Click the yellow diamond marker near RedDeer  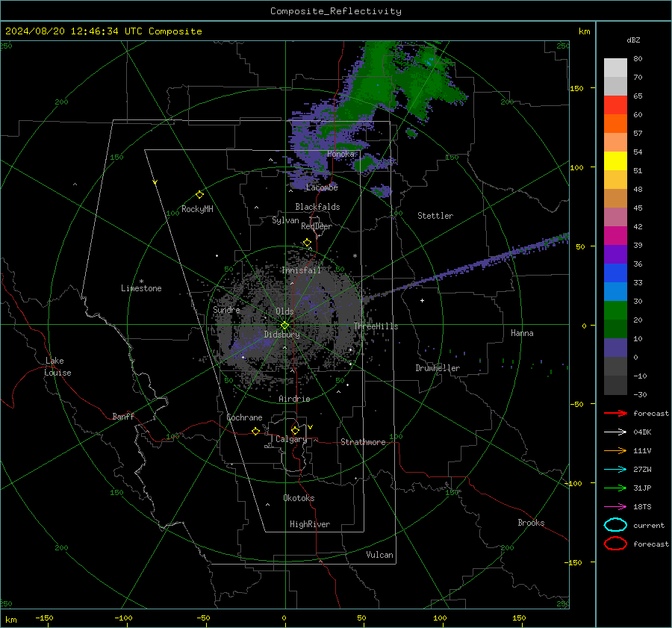pyautogui.click(x=307, y=243)
